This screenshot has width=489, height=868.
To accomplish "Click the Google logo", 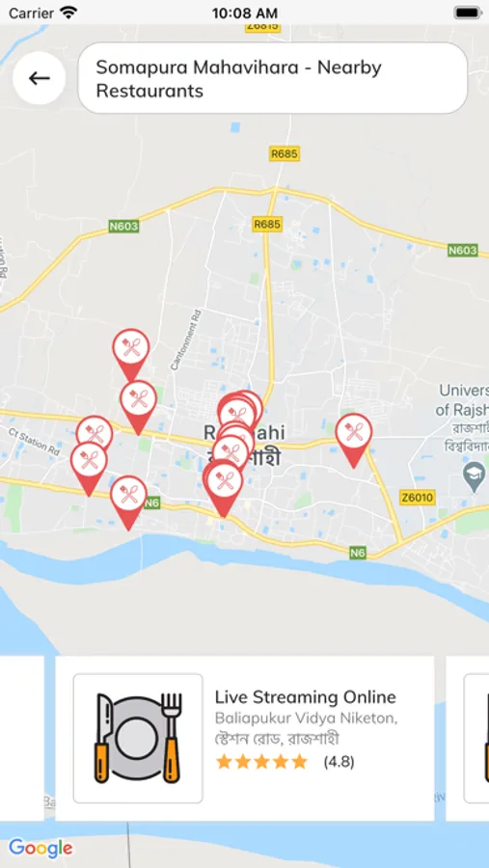I will click(41, 848).
